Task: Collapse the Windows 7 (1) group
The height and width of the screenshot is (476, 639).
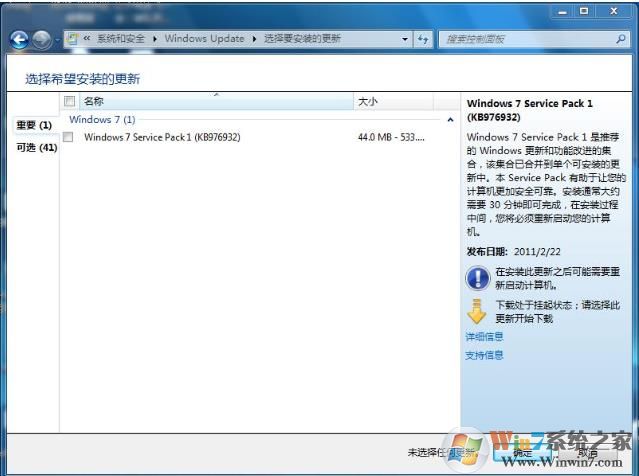Action: [450, 120]
